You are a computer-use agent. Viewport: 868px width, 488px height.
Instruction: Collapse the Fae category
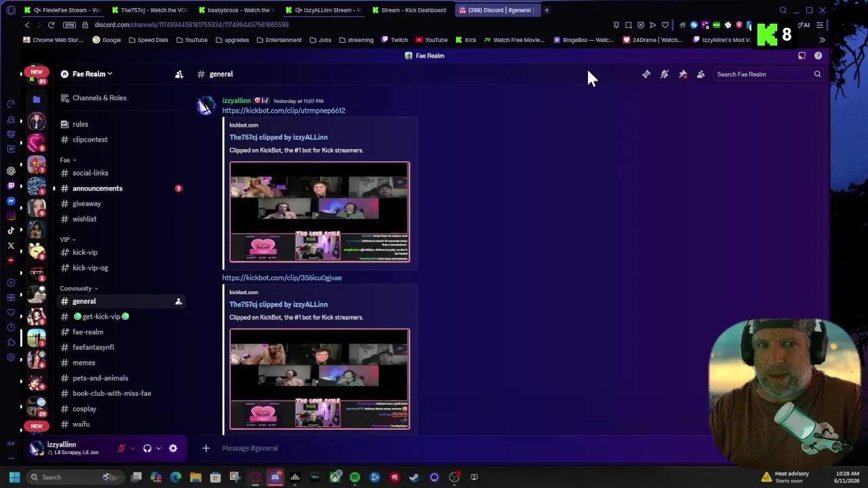(x=68, y=160)
